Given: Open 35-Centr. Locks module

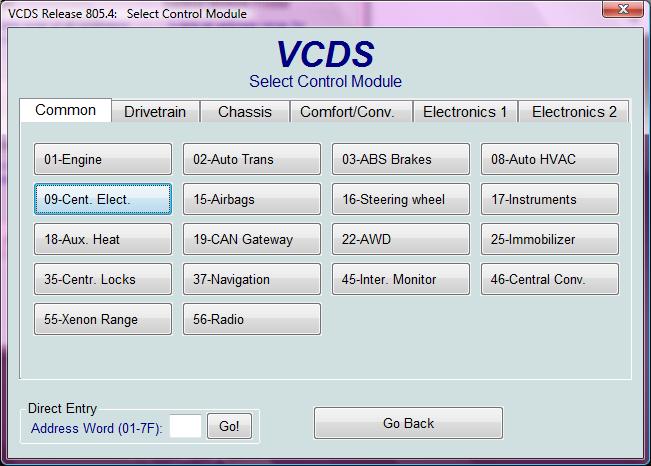Looking at the screenshot, I should click(x=103, y=279).
